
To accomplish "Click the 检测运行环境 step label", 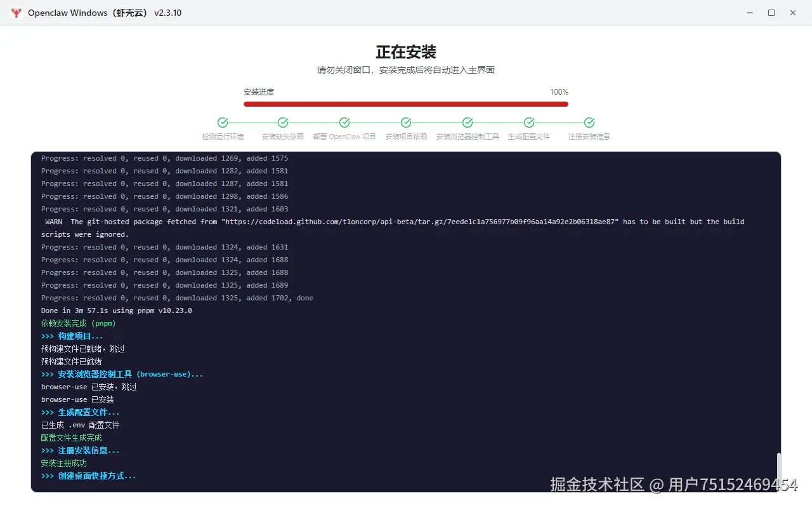I will (223, 137).
